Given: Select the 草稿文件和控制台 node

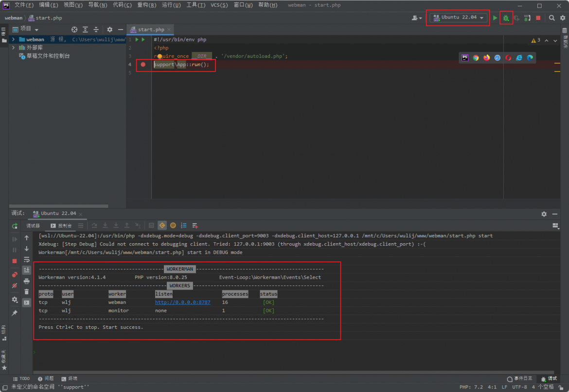Looking at the screenshot, I should click(44, 56).
